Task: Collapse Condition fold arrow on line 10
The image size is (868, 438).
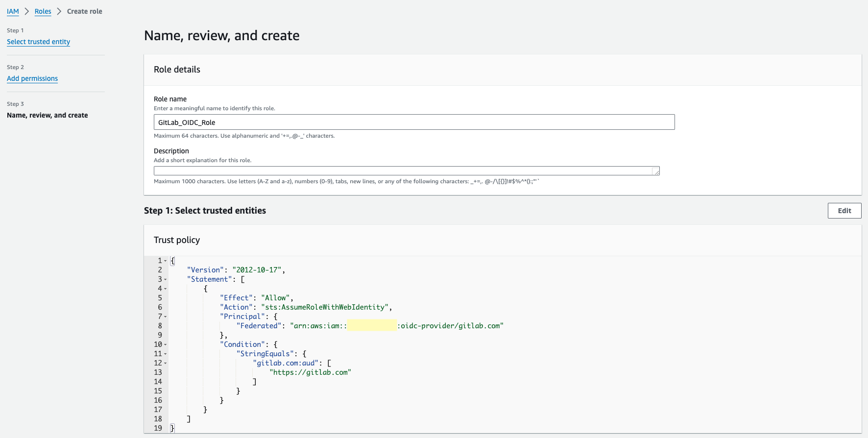Action: pyautogui.click(x=165, y=345)
